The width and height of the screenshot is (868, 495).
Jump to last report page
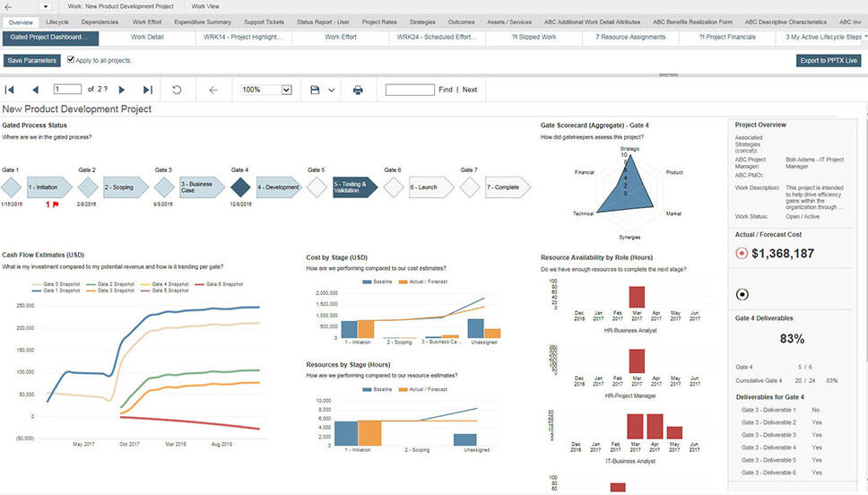(147, 90)
